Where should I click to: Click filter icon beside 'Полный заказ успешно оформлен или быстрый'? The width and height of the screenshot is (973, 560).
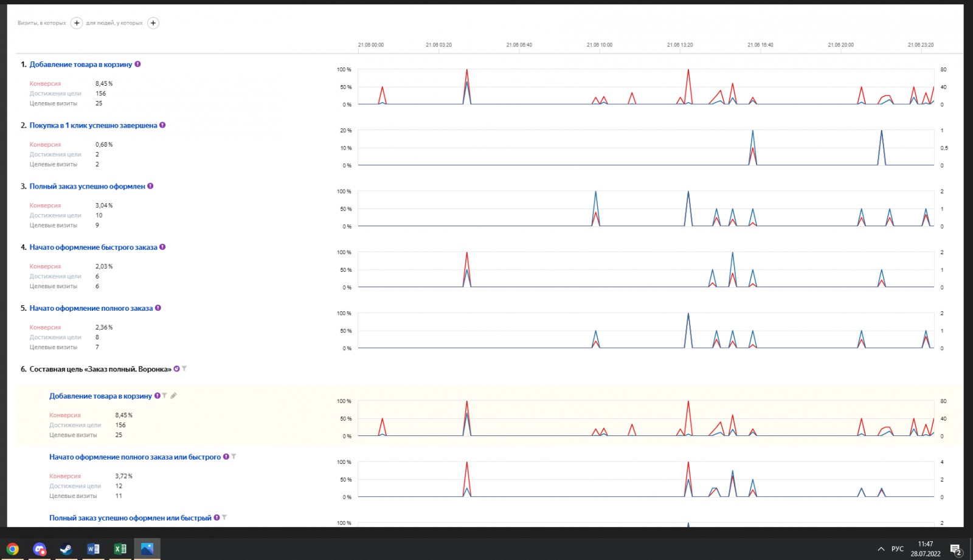click(x=224, y=517)
